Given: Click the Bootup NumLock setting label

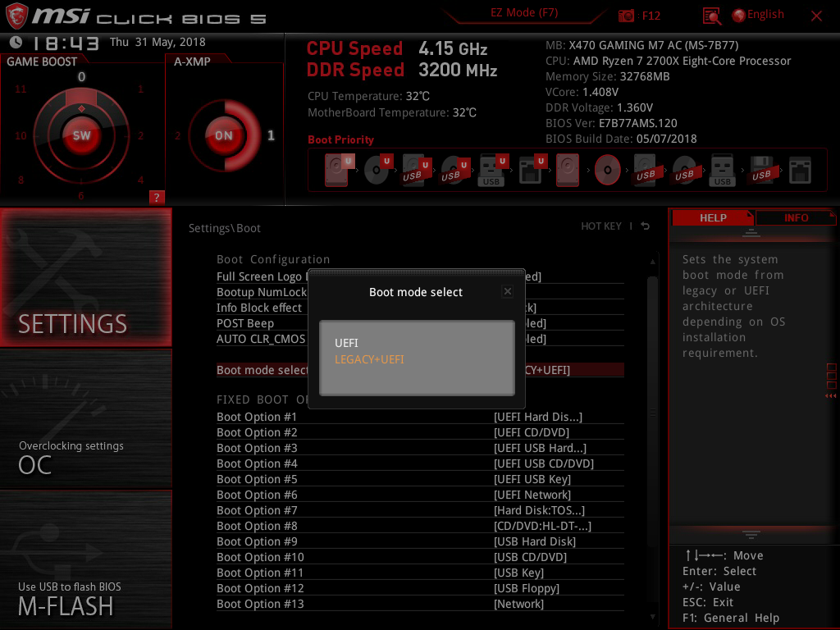Looking at the screenshot, I should (262, 292).
